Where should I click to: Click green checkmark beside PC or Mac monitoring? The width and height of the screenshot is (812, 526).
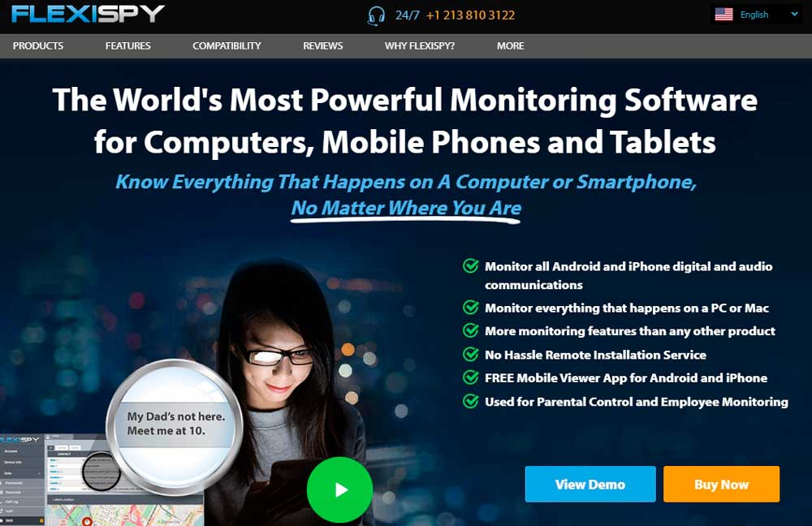470,308
